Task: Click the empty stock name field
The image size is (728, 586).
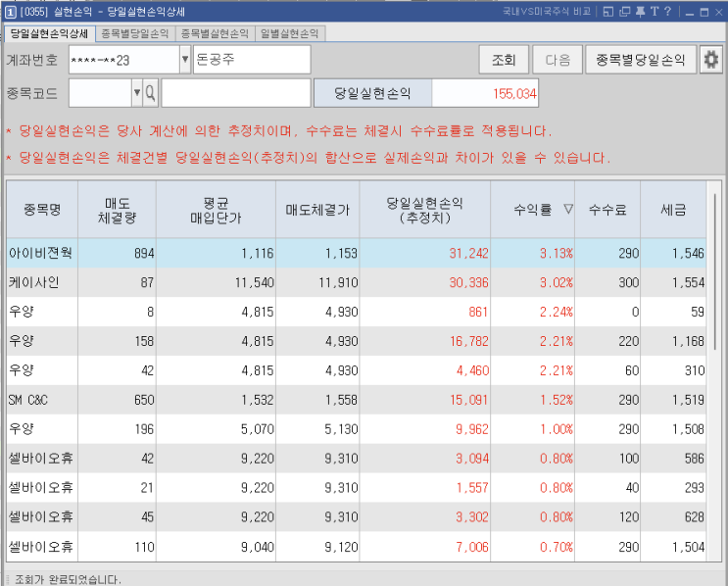Action: (236, 93)
